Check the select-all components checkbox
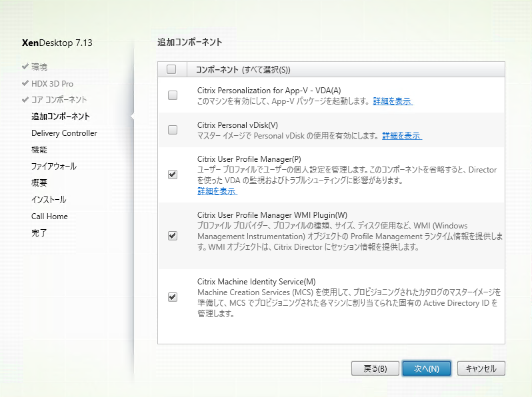The height and width of the screenshot is (397, 532). (171, 69)
